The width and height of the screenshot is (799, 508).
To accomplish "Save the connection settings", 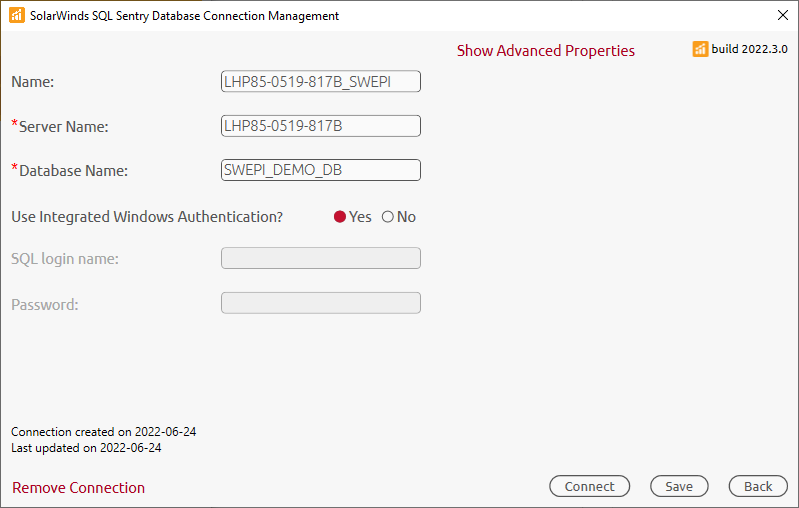I will click(678, 486).
